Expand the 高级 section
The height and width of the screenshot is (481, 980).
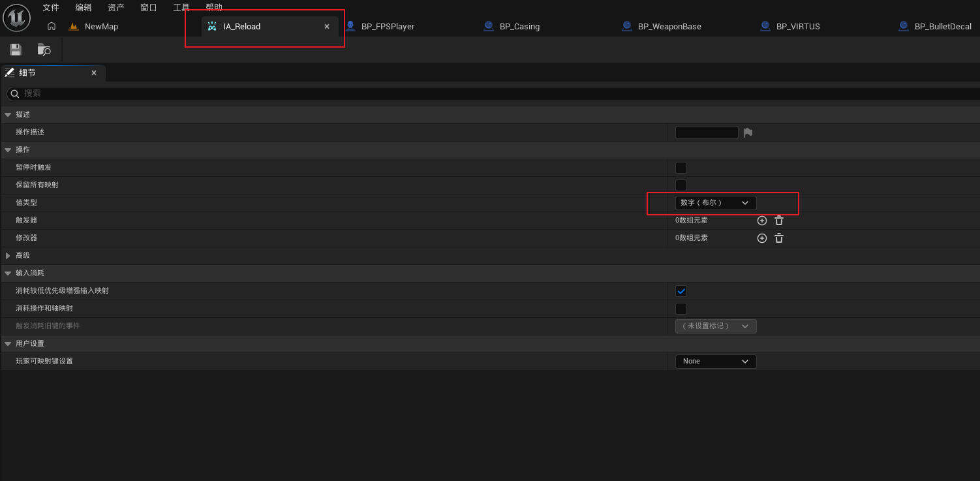tap(8, 256)
